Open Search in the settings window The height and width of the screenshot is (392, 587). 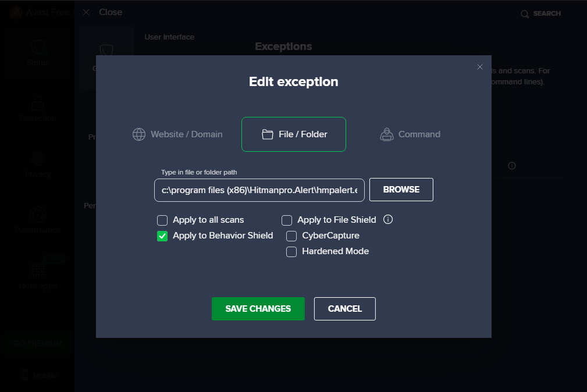coord(540,14)
